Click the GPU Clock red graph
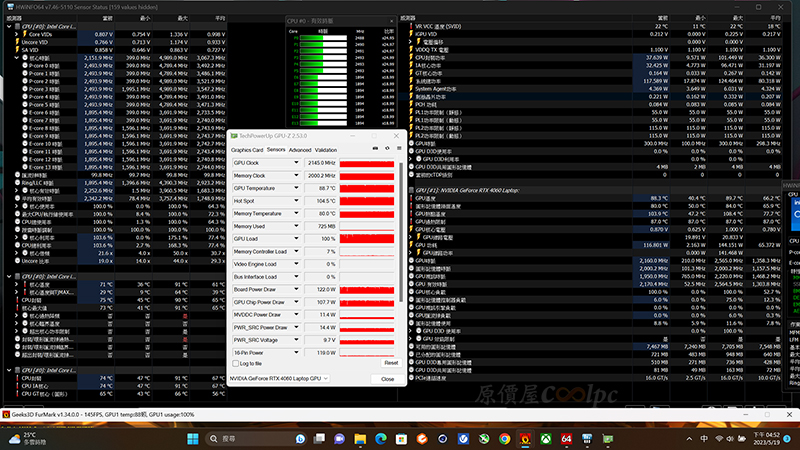 367,163
